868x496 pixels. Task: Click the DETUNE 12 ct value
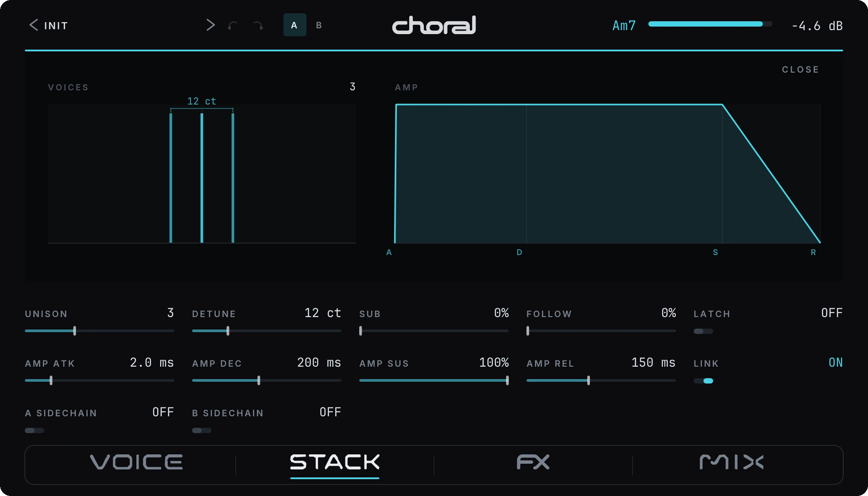322,313
